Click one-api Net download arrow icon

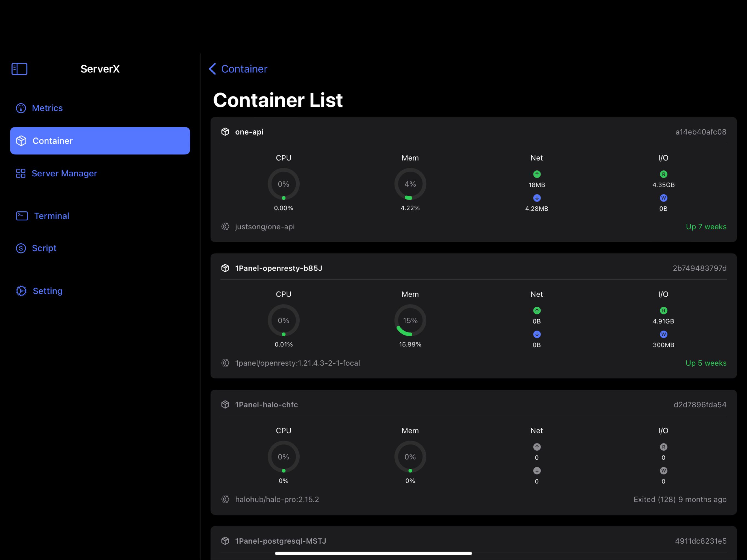[x=537, y=198]
